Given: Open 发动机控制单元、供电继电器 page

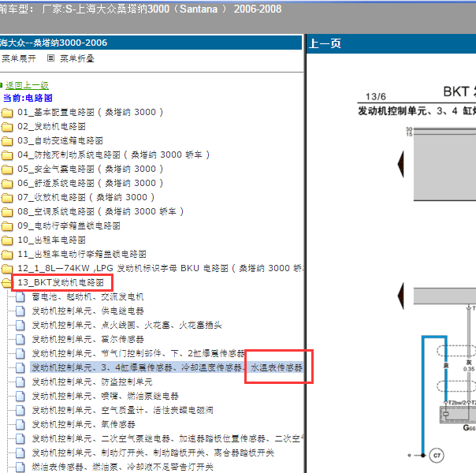Looking at the screenshot, I should [x=87, y=311].
